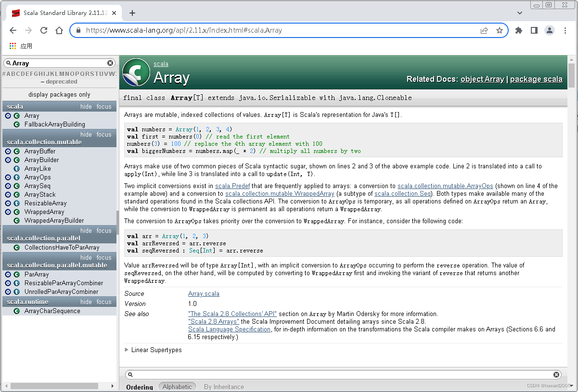Click the class icon for FallbackArrayBuilding
Image resolution: width=578 pixels, height=392 pixels.
pos(16,125)
